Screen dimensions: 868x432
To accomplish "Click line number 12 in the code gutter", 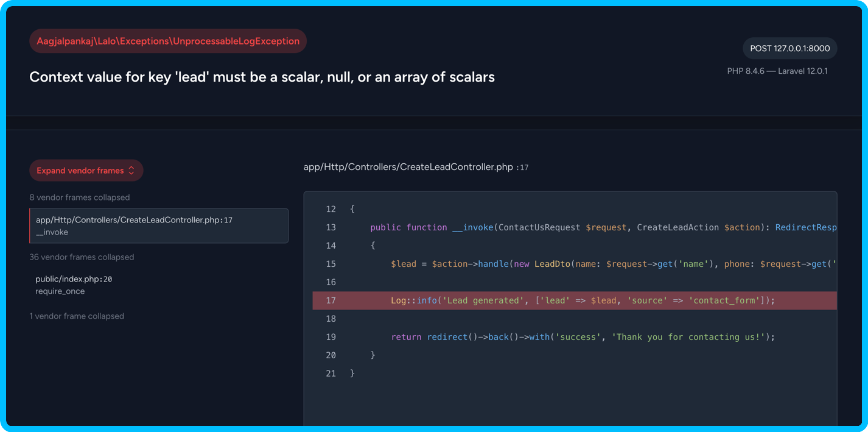I will tap(331, 209).
